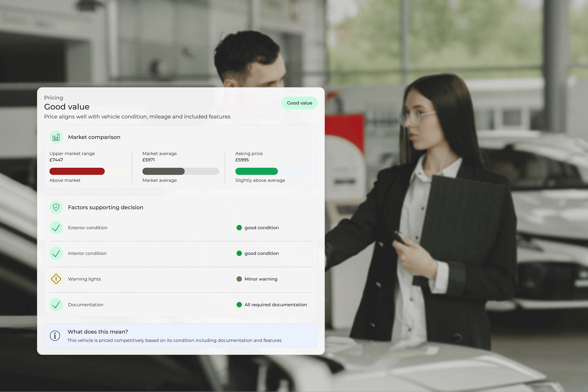The image size is (588, 392).
Task: Click the Asking price label
Action: pyautogui.click(x=249, y=153)
